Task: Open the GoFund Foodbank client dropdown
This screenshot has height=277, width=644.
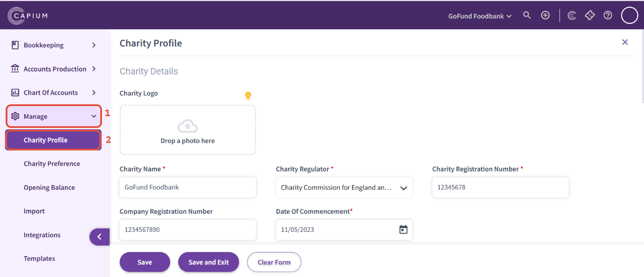Action: tap(480, 16)
